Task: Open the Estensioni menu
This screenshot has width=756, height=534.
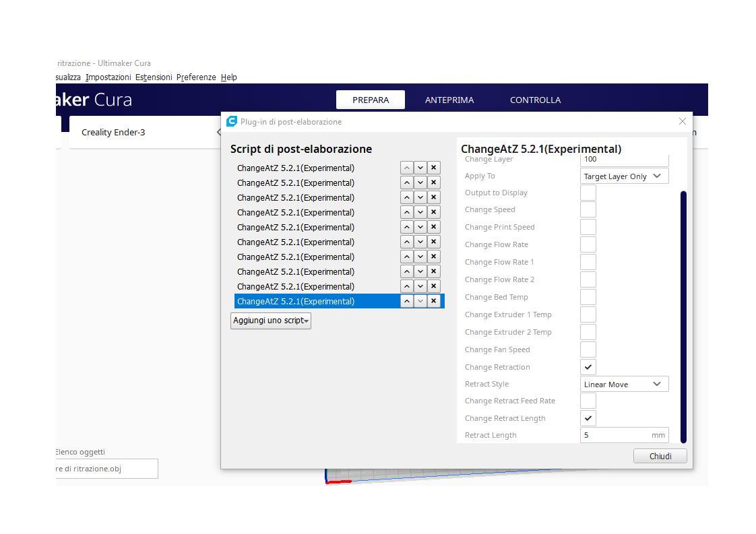Action: click(x=154, y=77)
